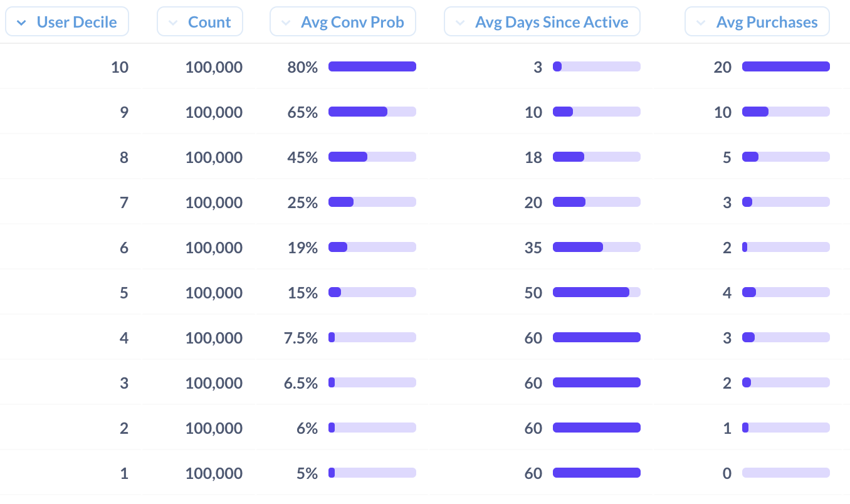Screen dimensions: 850x504
Task: Click the 80% conversion probability bar
Action: [372, 66]
